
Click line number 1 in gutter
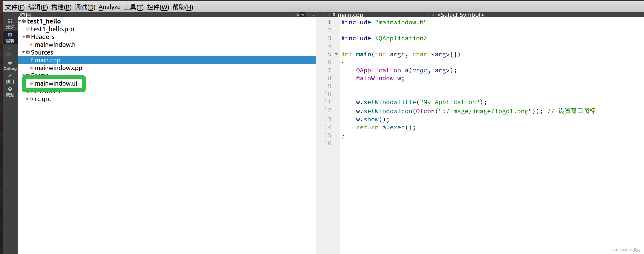330,22
